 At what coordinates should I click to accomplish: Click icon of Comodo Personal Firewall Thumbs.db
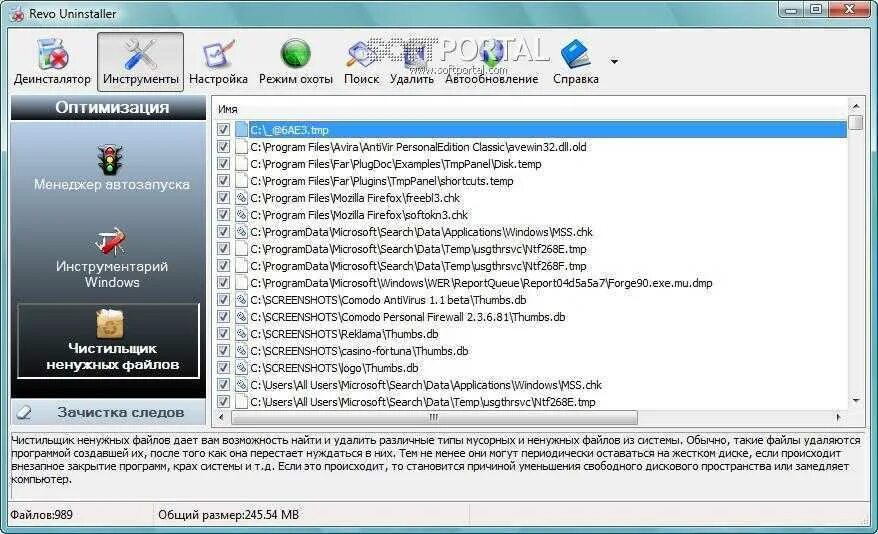241,317
